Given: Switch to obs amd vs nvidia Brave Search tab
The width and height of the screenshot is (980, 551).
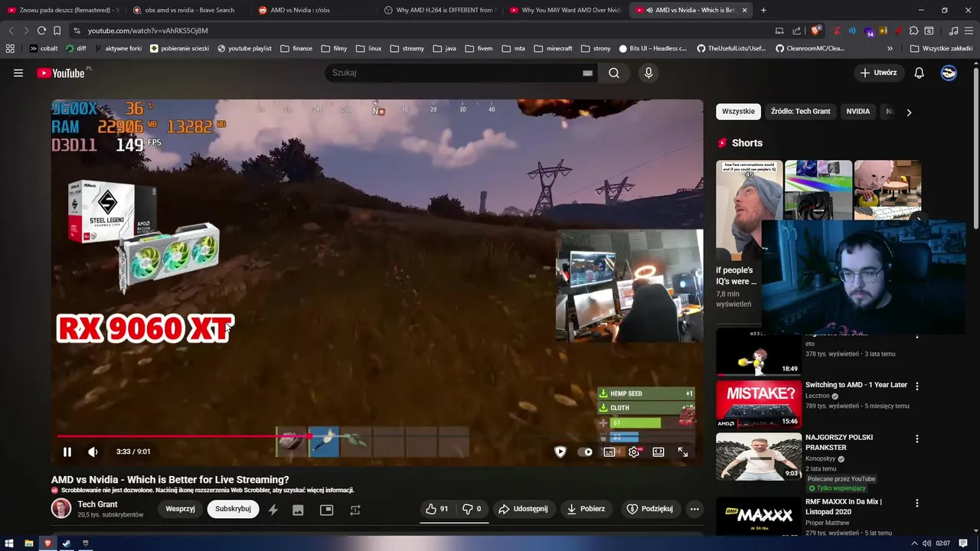Looking at the screenshot, I should coord(188,10).
